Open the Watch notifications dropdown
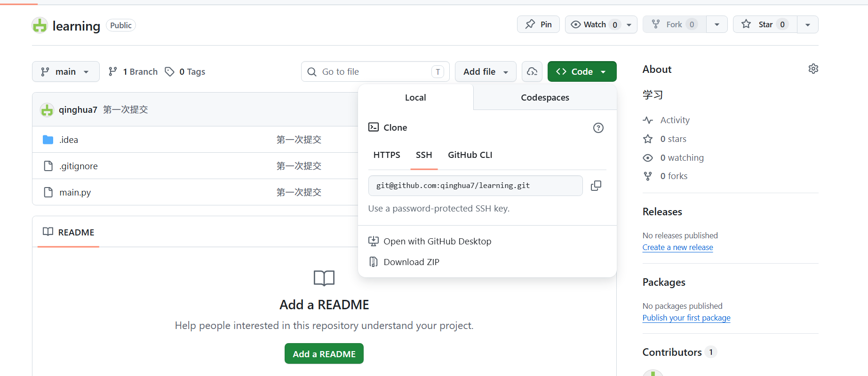This screenshot has width=868, height=376. click(601, 24)
